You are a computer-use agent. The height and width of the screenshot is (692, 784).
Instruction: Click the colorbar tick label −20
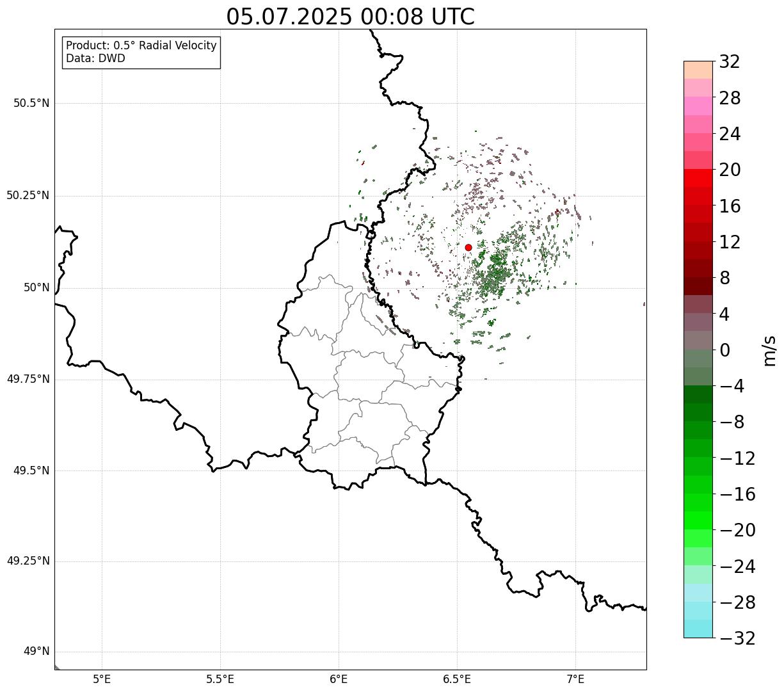737,530
